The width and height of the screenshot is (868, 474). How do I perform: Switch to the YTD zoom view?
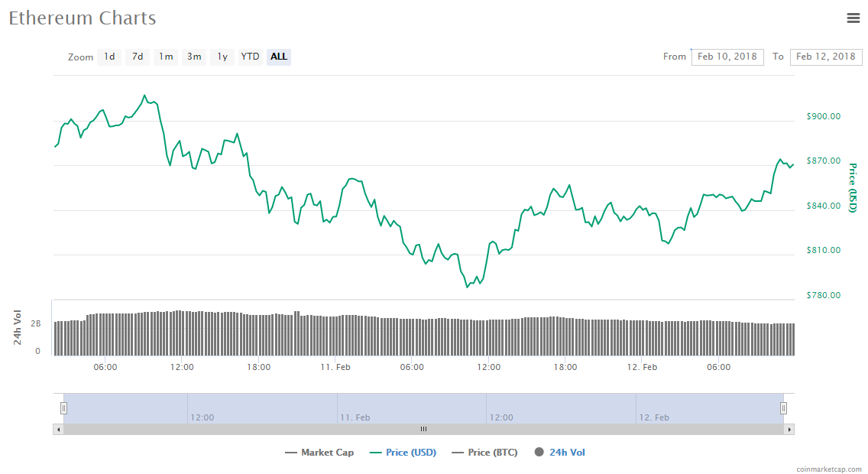tap(250, 57)
